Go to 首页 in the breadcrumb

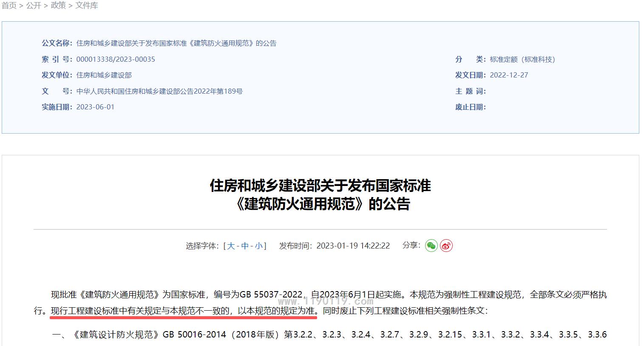(x=9, y=6)
